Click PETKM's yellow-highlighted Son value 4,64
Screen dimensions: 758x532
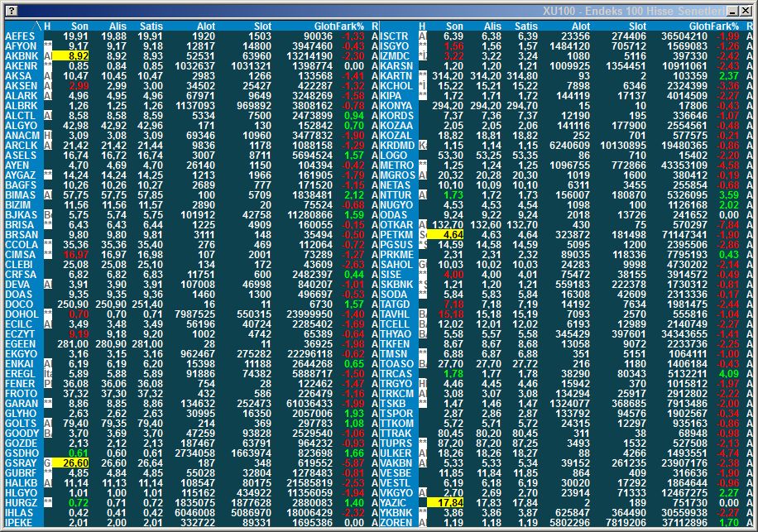tap(446, 235)
